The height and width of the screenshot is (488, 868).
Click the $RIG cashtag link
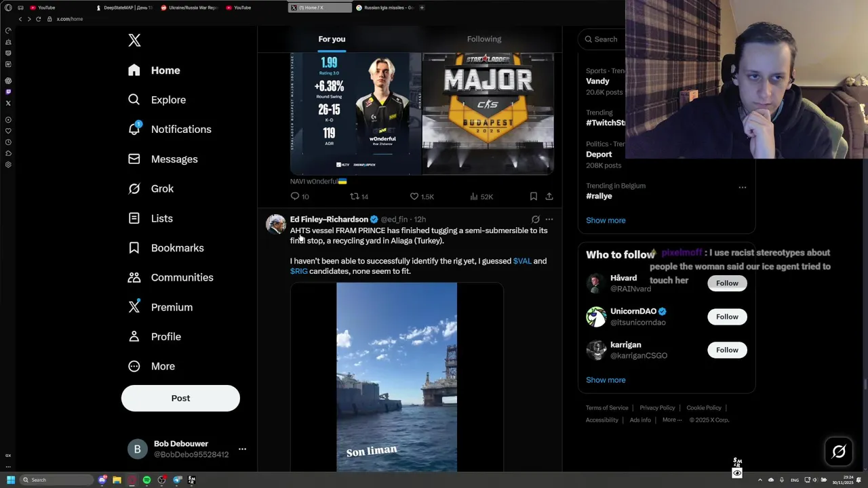point(299,271)
